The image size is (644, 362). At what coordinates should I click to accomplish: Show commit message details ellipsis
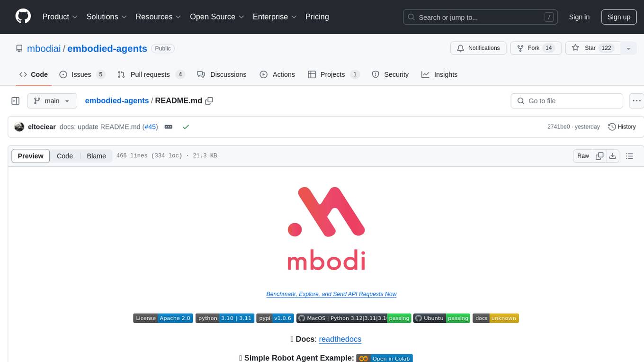coord(168,127)
